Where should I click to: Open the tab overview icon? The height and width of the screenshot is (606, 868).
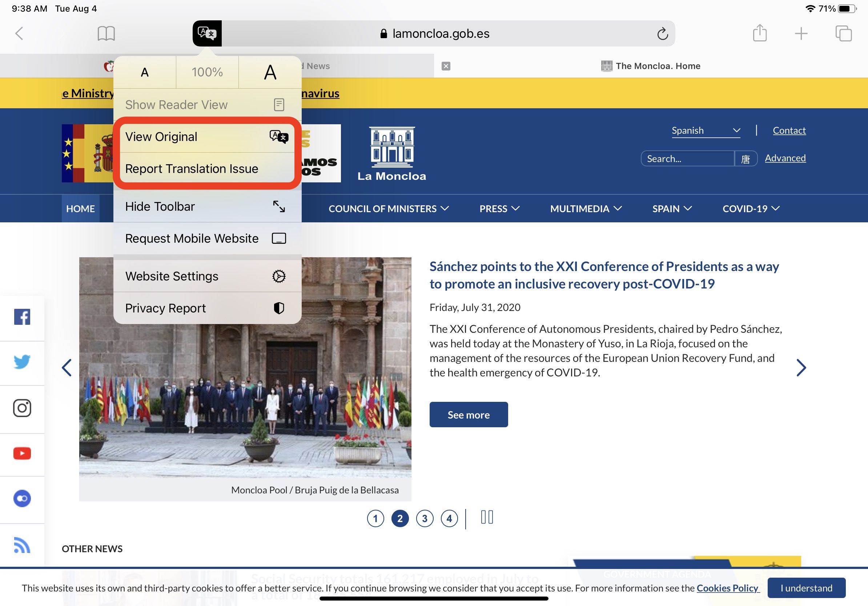pyautogui.click(x=843, y=33)
